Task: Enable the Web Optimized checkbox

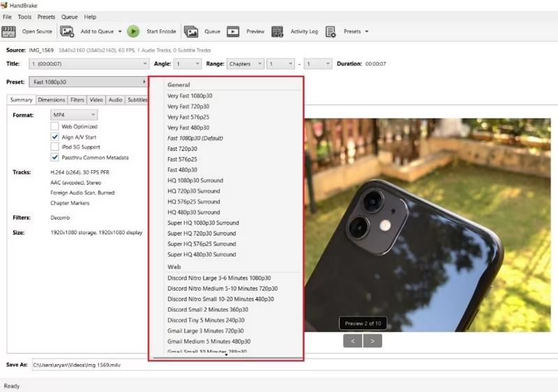Action: coord(55,127)
